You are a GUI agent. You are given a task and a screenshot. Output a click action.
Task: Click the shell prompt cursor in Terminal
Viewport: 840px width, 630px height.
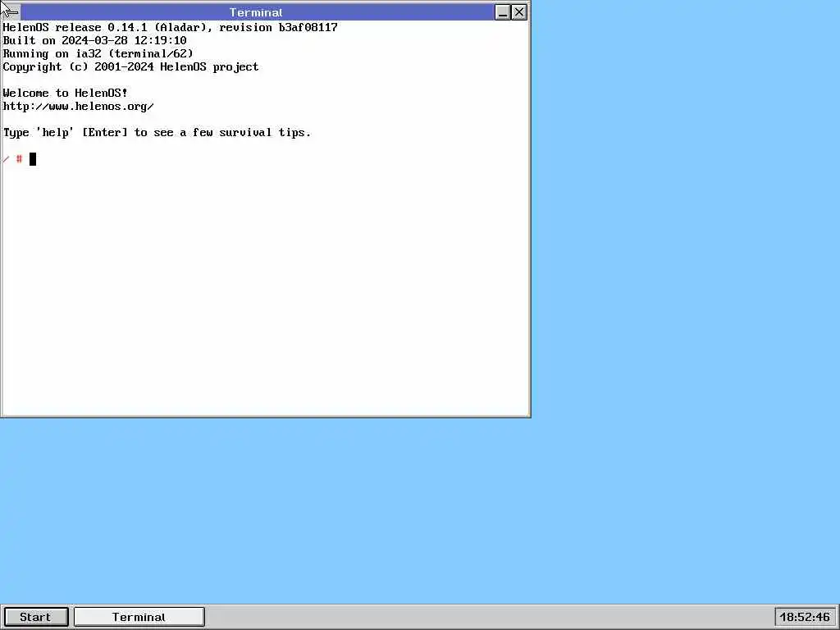[x=33, y=159]
